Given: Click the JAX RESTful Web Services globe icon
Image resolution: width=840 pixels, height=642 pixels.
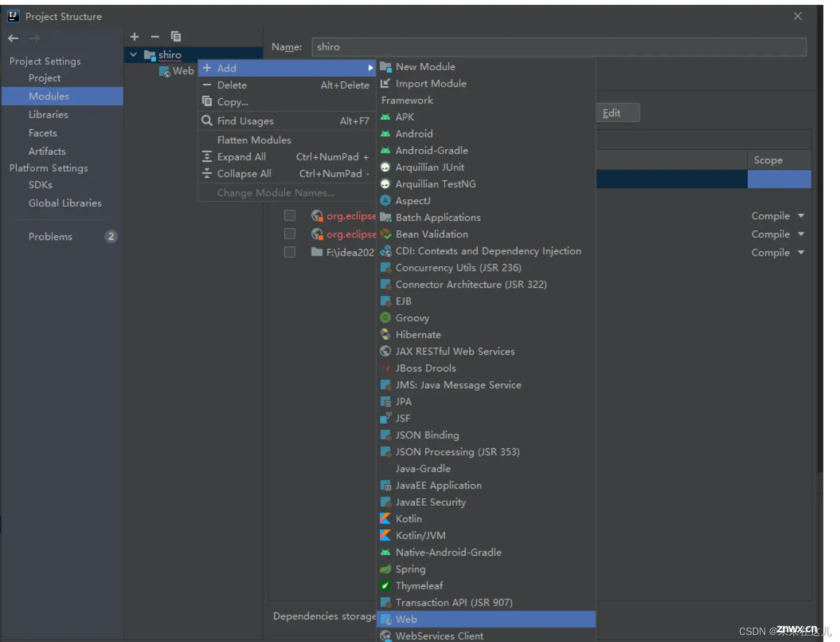Looking at the screenshot, I should [x=385, y=351].
